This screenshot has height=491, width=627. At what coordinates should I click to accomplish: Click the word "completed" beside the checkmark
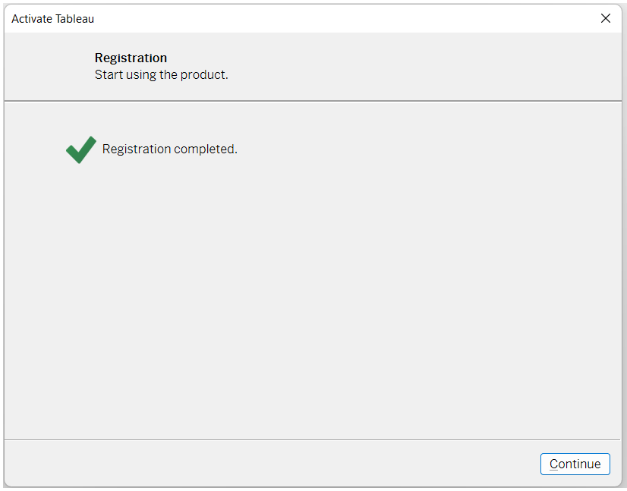point(204,149)
